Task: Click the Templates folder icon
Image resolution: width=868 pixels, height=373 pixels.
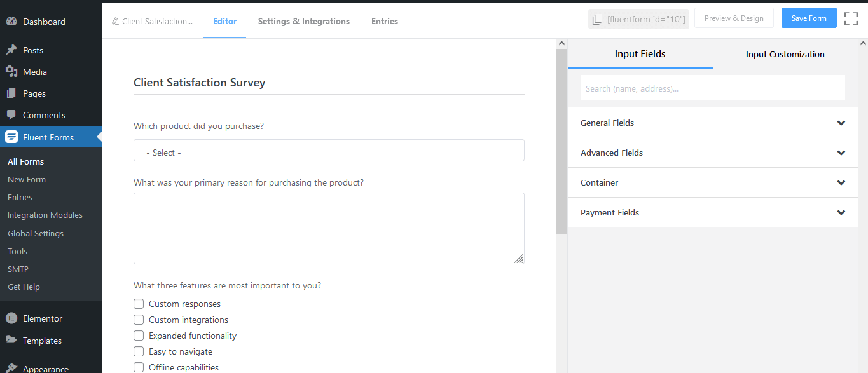Action: tap(11, 340)
